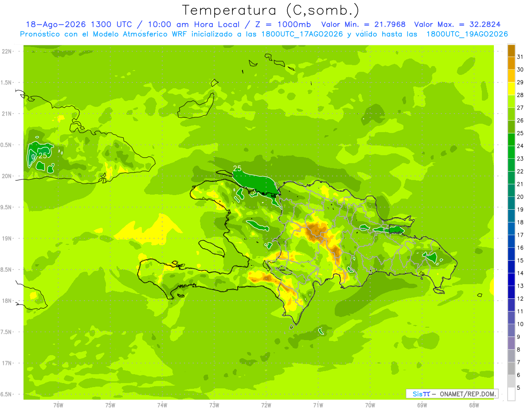
Task: Click the color bar label "22"
Action: [x=520, y=171]
